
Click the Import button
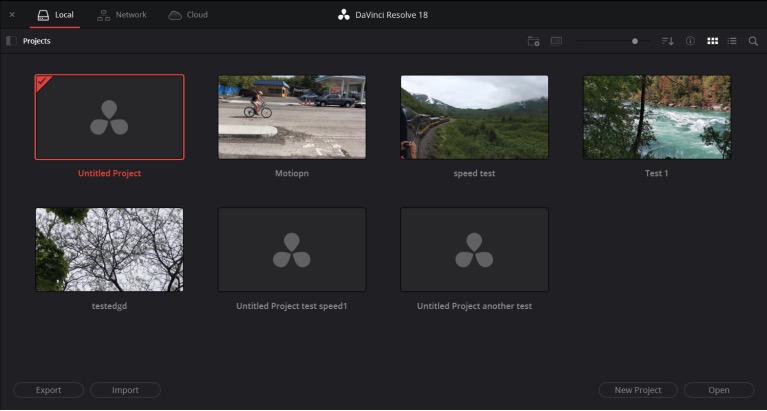tap(125, 390)
